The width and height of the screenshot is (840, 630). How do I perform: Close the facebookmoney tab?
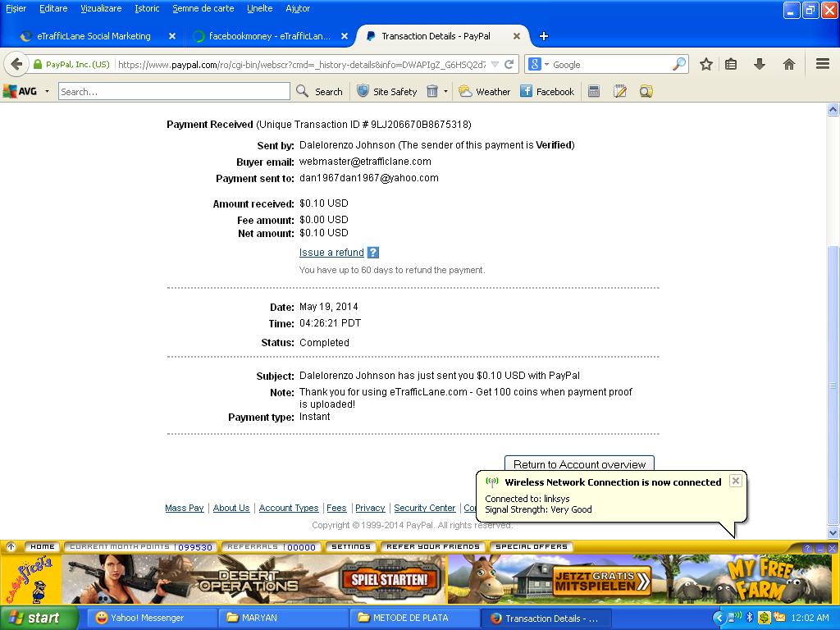point(345,36)
